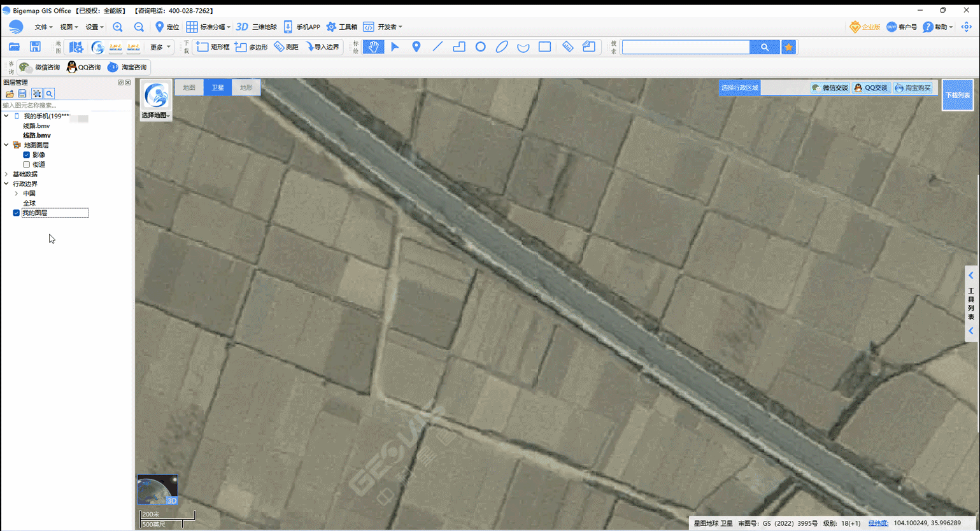Click the 选择行政区域 button
Screen dimensions: 980x531
[x=740, y=87]
